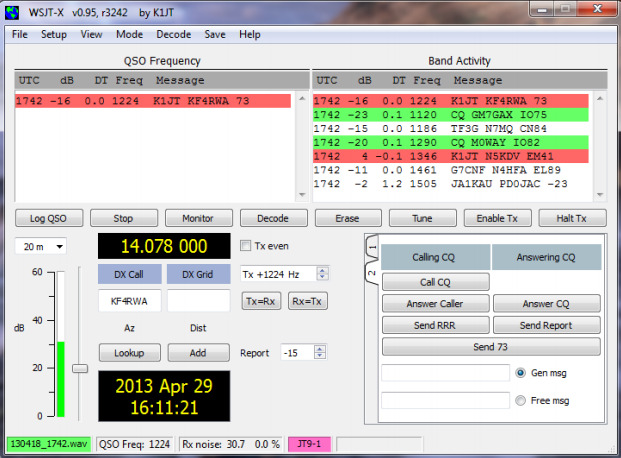Increase Tx frequency with up arrow
Screen dimensions: 621x458
(x=322, y=270)
